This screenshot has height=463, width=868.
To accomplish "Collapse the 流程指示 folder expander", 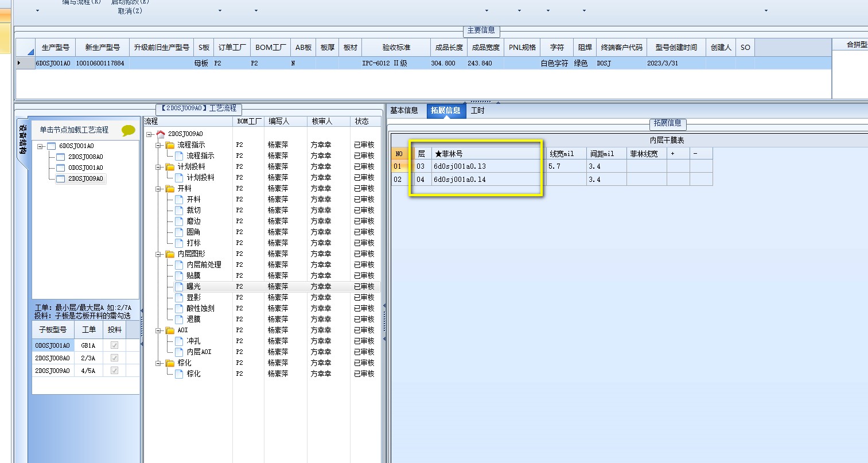I will [x=158, y=145].
